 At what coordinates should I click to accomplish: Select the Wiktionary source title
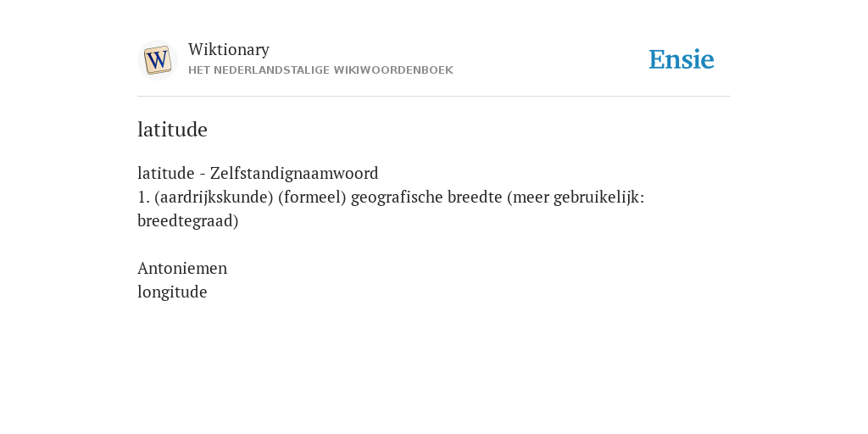point(229,49)
